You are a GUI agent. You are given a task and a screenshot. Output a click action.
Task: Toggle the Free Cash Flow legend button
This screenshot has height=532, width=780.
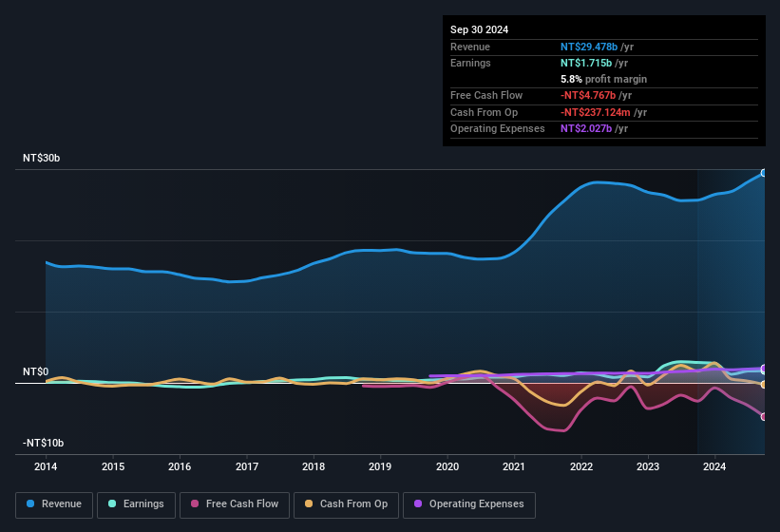tap(235, 504)
